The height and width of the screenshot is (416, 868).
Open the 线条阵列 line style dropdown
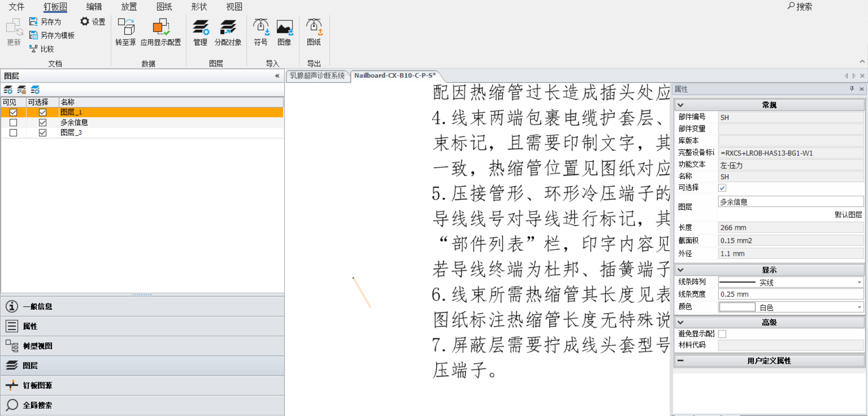859,282
